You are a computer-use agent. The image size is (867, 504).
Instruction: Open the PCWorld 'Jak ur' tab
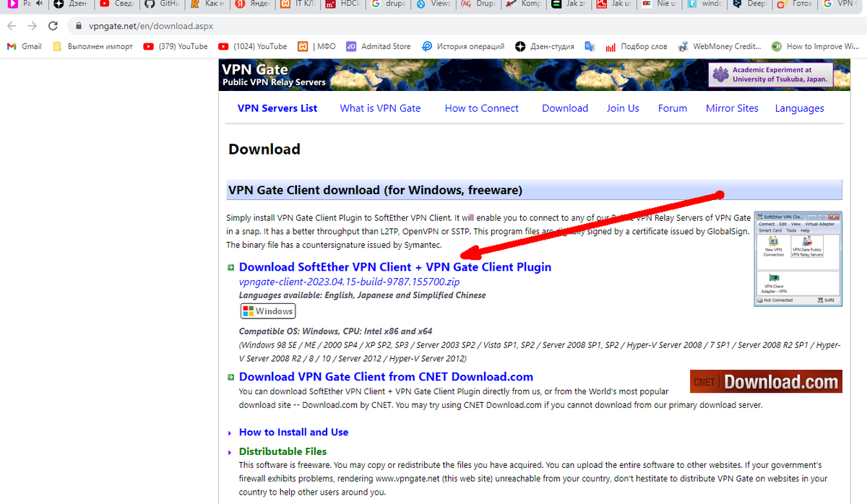click(x=614, y=4)
